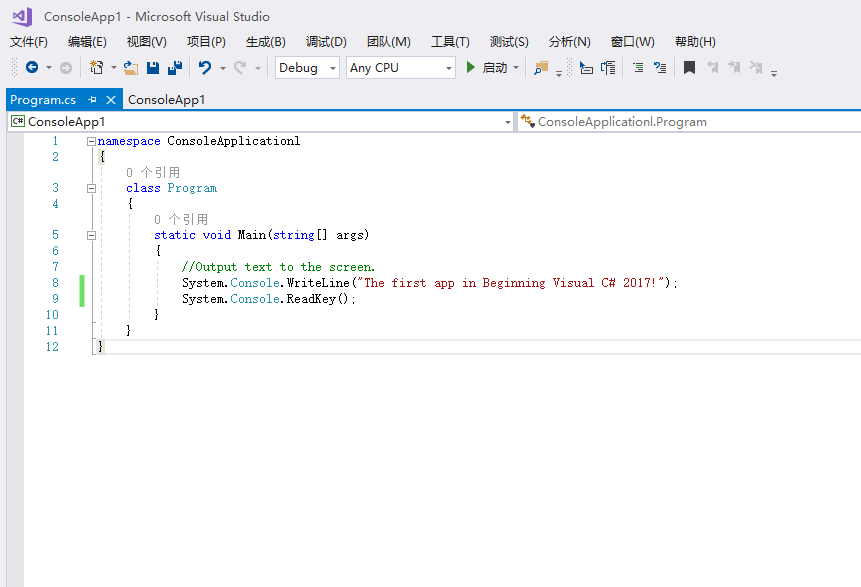Open the text editor toolbar overflow arrow
Image resolution: width=861 pixels, height=587 pixels.
click(774, 72)
